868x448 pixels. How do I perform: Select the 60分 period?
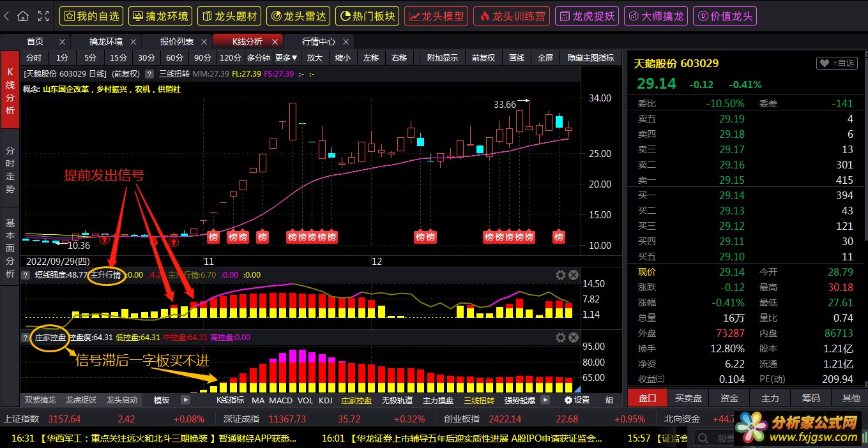(x=174, y=57)
